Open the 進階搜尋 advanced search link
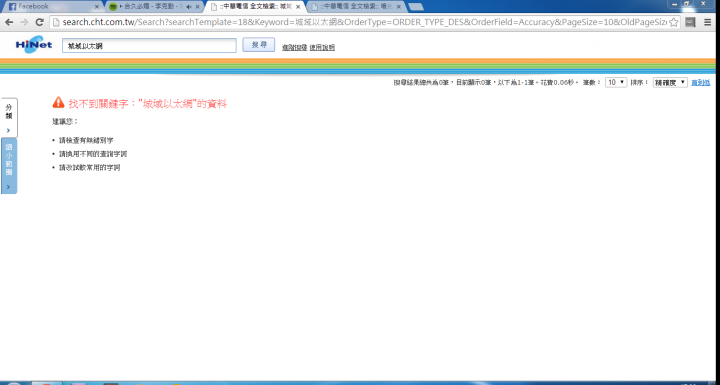Viewport: 720px width, 385px height. tap(294, 47)
